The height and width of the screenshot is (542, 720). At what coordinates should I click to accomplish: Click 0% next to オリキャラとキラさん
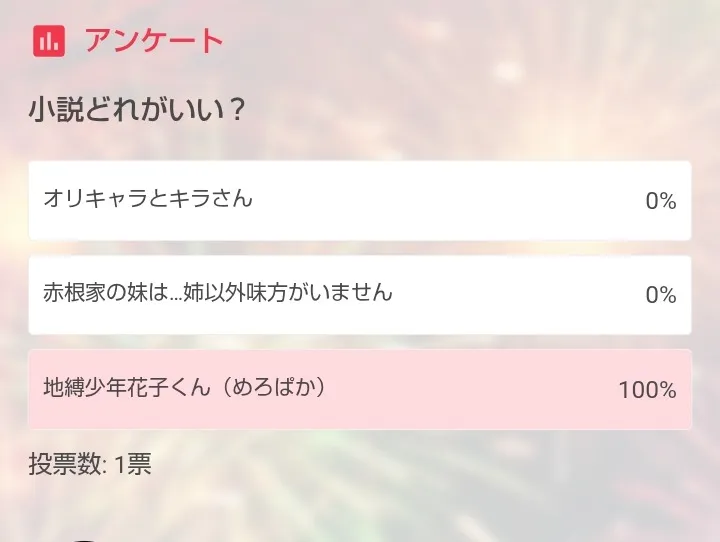(660, 201)
